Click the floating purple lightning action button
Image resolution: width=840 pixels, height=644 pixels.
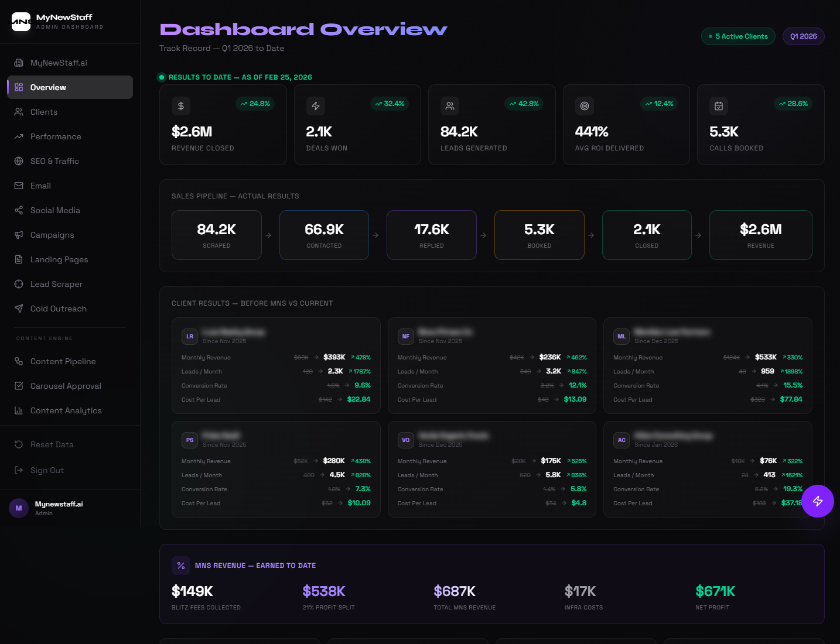point(818,501)
